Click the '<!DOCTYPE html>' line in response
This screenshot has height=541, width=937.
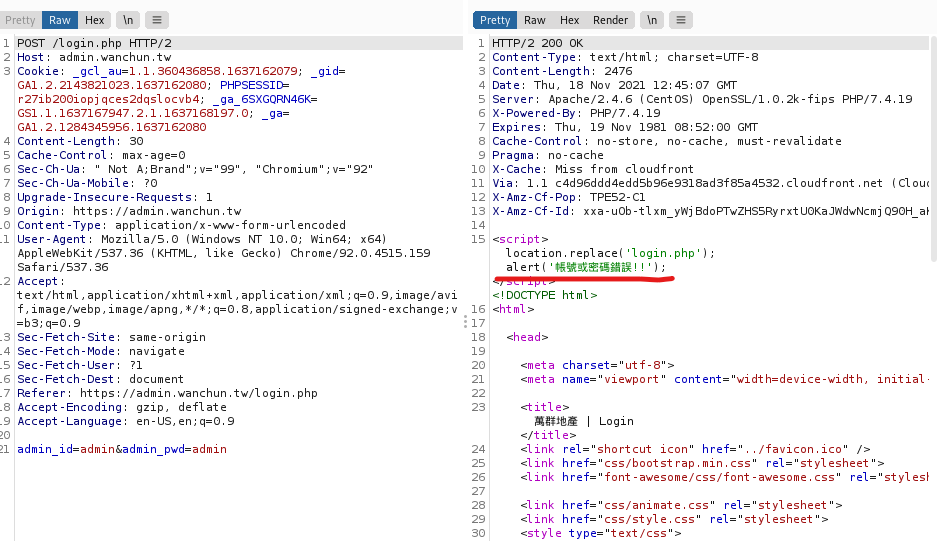[x=544, y=295]
